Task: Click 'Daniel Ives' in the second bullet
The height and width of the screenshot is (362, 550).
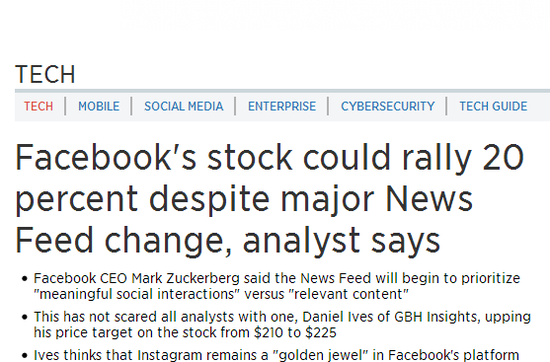Action: tap(337, 317)
